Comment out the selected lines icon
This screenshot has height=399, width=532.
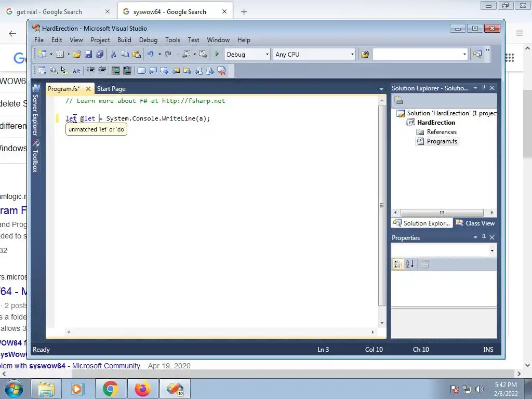click(116, 71)
